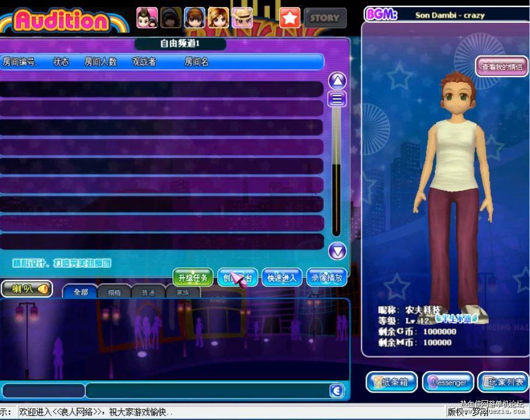
Task: Click the 快速进入 quick join button
Action: click(x=282, y=278)
